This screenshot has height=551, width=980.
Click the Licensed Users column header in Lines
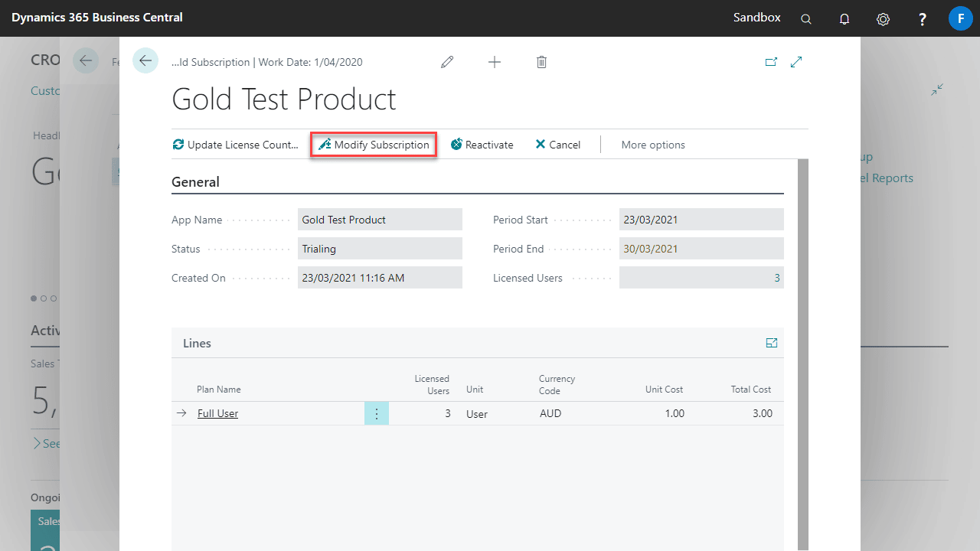click(432, 384)
